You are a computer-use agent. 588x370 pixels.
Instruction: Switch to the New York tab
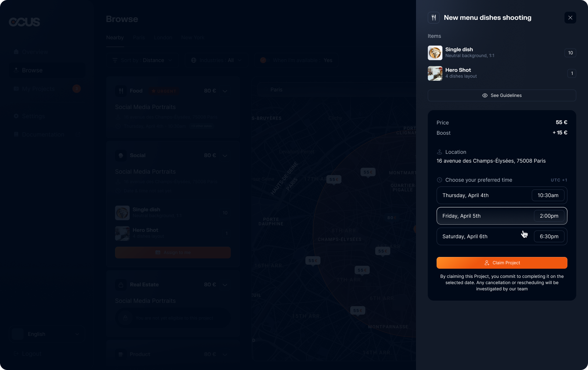coord(193,37)
